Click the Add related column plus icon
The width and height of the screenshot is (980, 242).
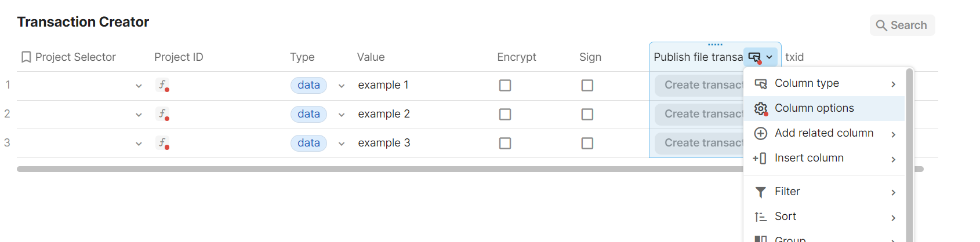[x=761, y=133]
